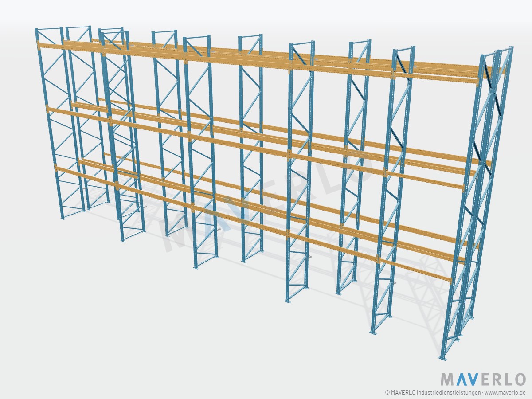The image size is (532, 399).
Task: Click the copyright symbol before MAVERLO text
Action: point(387,392)
